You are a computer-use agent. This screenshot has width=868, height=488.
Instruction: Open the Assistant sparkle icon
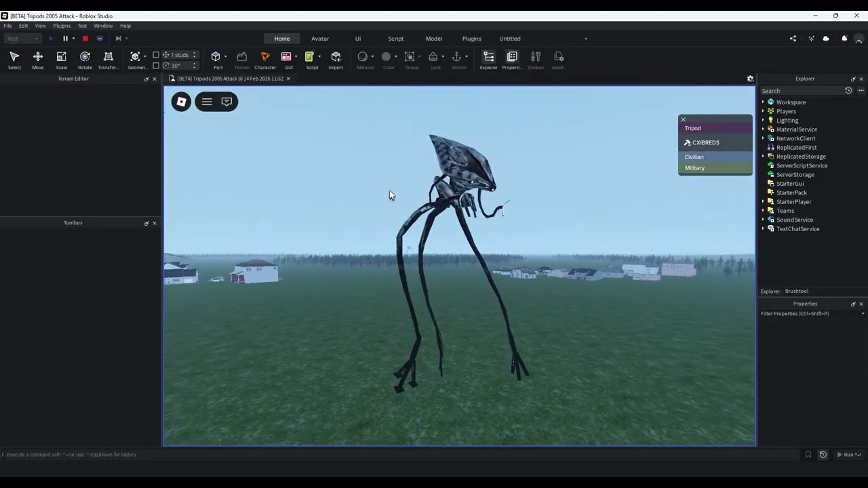tap(811, 39)
